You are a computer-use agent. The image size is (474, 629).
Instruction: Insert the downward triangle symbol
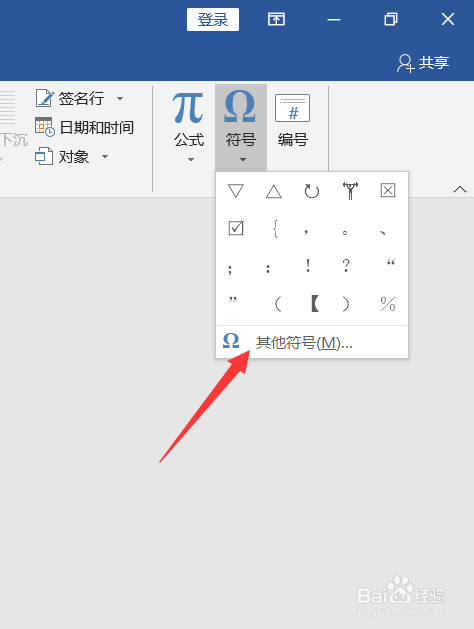[235, 191]
